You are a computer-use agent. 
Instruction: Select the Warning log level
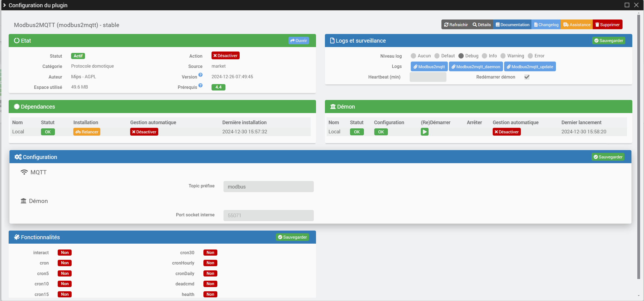tap(503, 56)
